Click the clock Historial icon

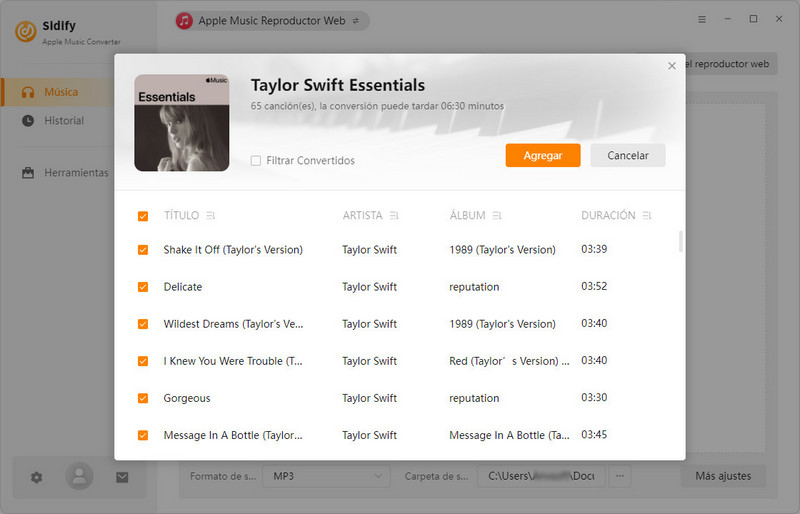pos(28,121)
